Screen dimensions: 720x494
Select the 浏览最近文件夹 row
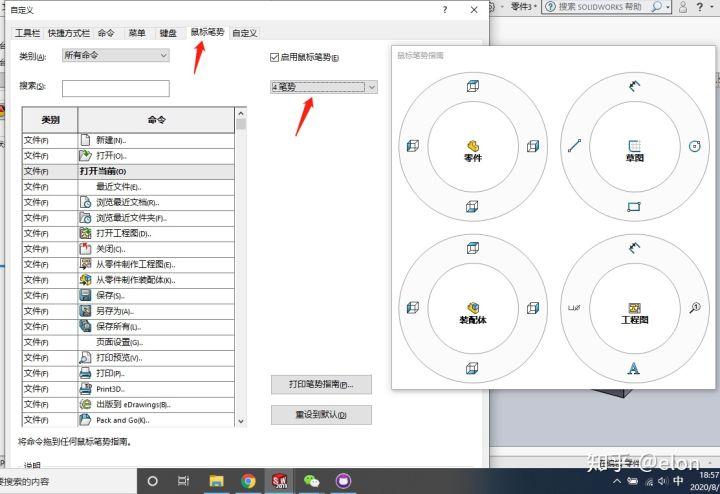[128, 218]
